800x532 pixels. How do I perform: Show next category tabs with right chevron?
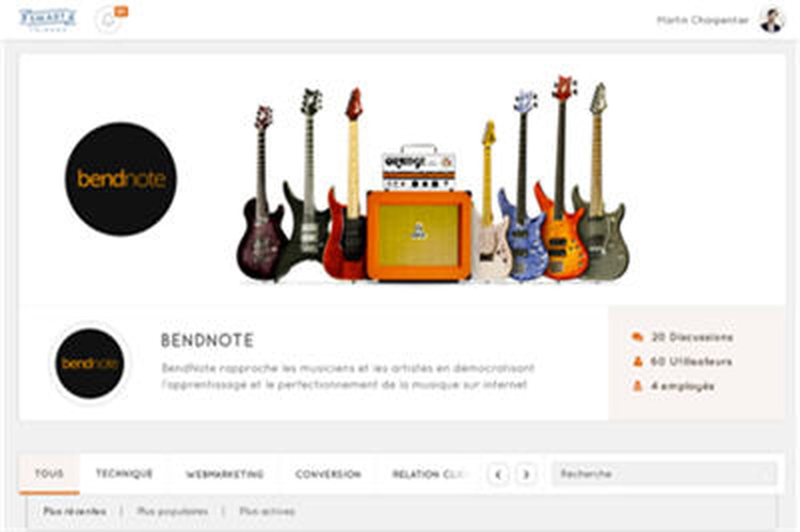click(x=526, y=474)
